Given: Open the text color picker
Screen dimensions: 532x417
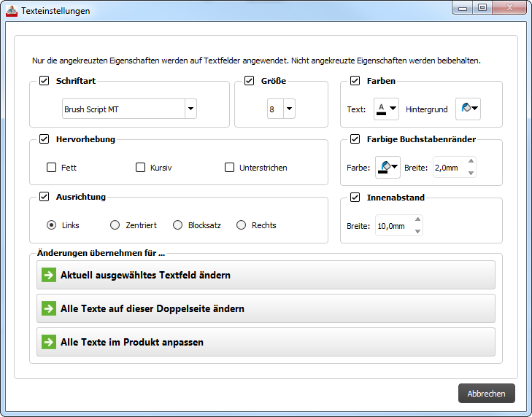Looking at the screenshot, I should (x=386, y=109).
